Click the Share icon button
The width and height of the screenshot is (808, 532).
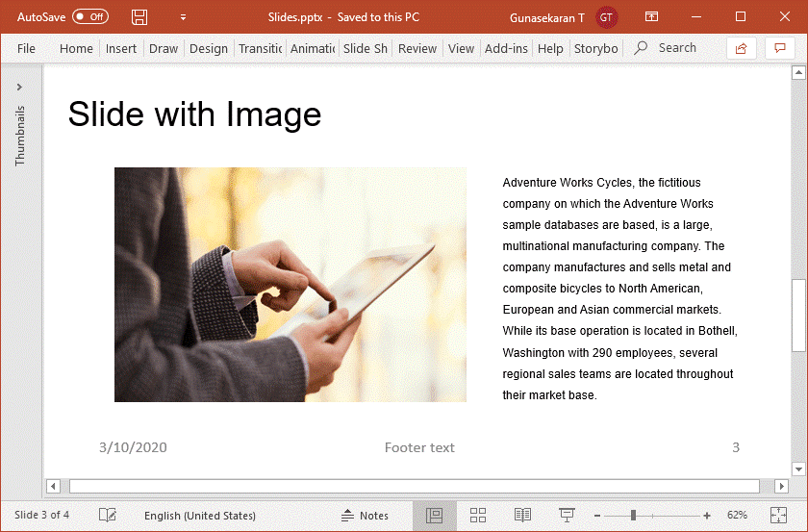[741, 48]
